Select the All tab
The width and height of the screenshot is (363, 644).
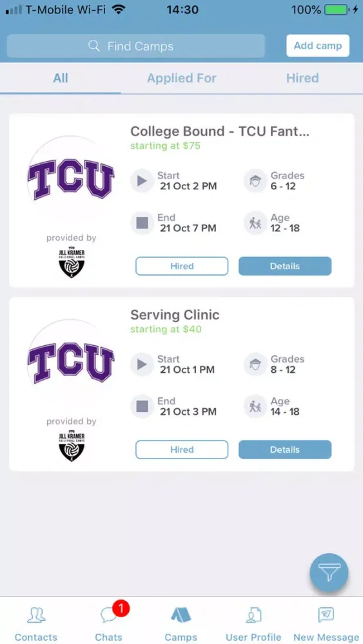[61, 78]
